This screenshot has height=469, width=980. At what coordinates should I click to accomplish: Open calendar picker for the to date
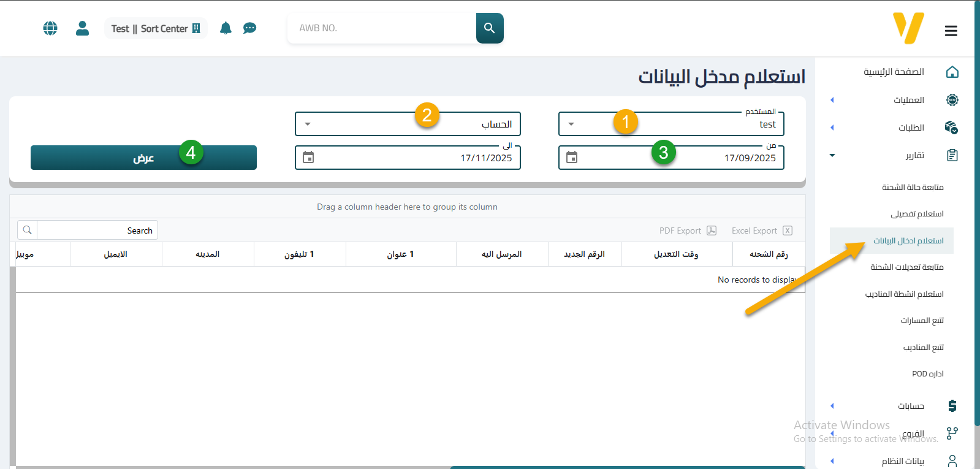[x=308, y=158]
